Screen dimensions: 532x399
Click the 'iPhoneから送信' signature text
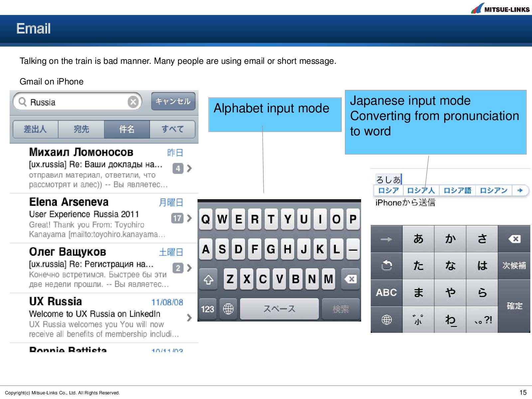[x=405, y=202]
